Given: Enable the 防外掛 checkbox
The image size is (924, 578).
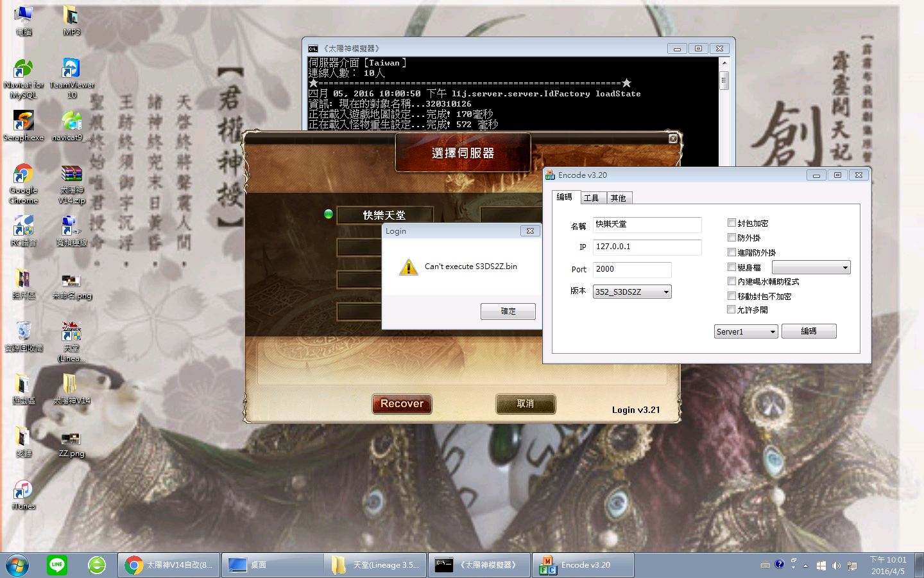Looking at the screenshot, I should (x=732, y=238).
